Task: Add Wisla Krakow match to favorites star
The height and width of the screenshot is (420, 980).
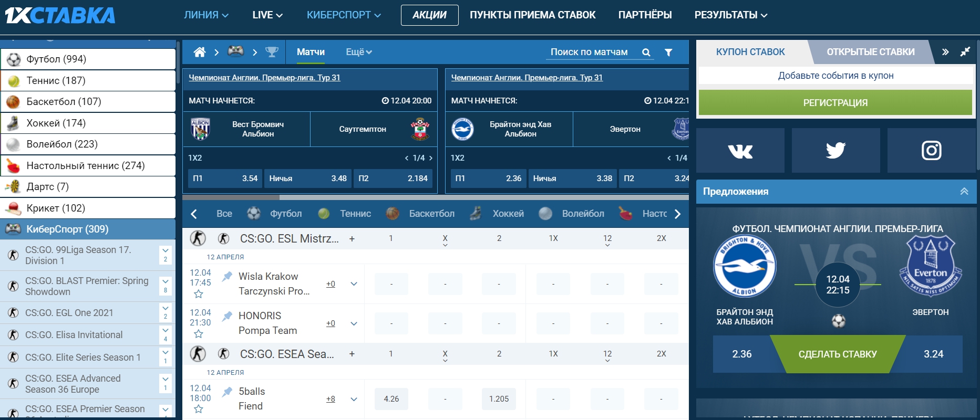Action: click(199, 294)
